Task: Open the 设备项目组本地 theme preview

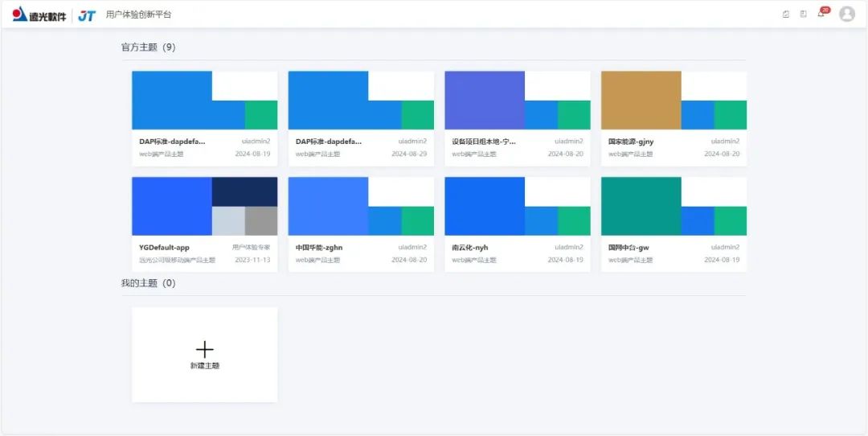Action: pos(517,100)
